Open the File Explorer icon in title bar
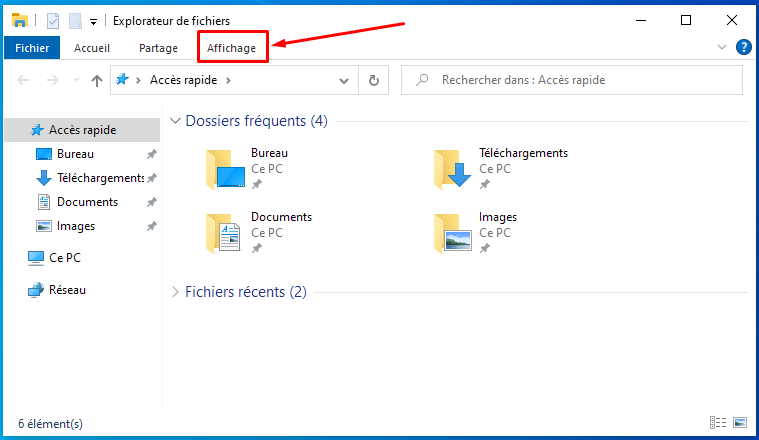The image size is (759, 440). tap(20, 21)
